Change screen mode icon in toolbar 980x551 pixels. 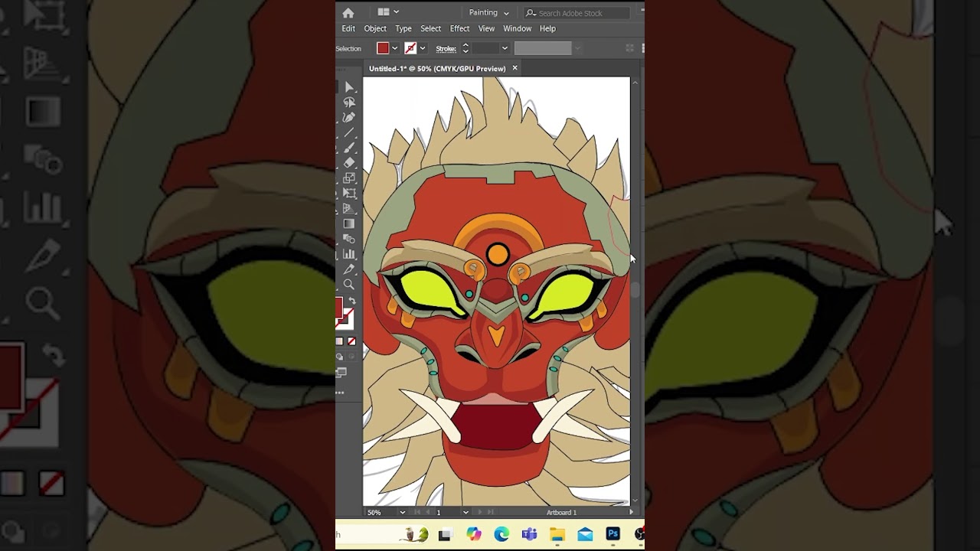point(341,373)
